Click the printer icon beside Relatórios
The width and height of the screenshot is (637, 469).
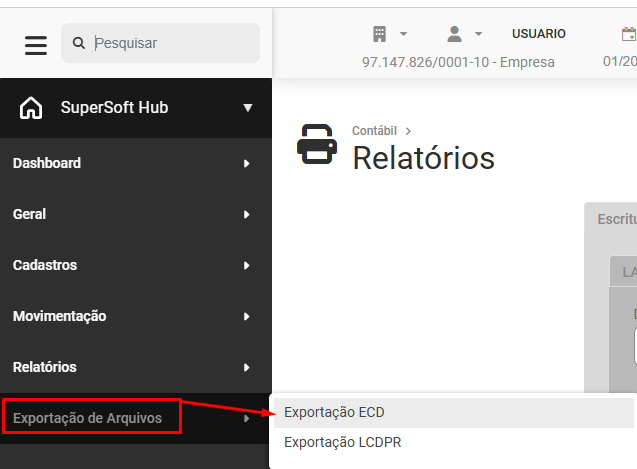pyautogui.click(x=317, y=144)
